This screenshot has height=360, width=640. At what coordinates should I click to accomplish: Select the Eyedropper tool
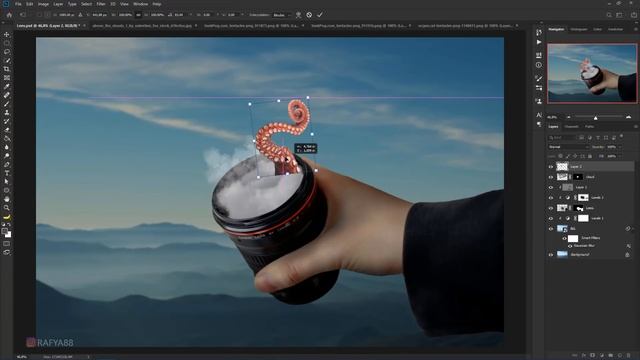tap(7, 87)
